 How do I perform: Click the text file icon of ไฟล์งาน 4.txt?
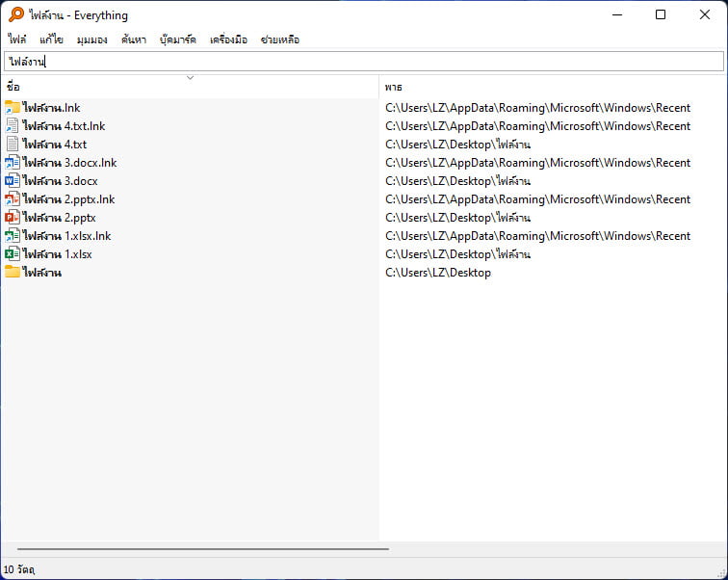point(13,145)
